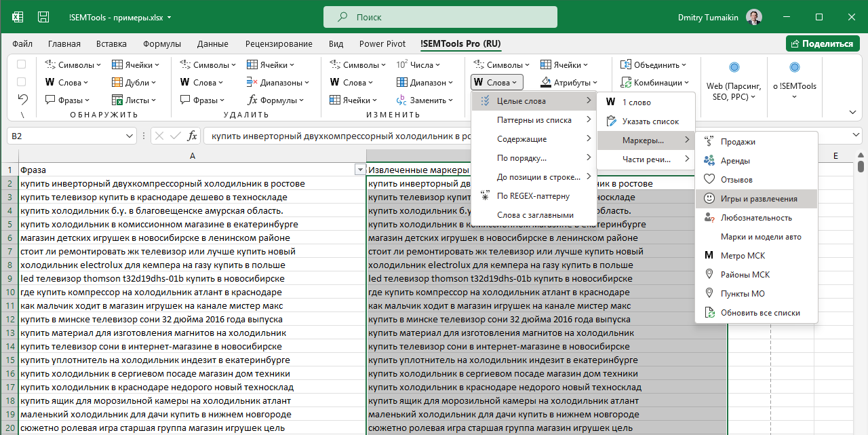The image size is (868, 435).
Task: Click the Web (Парсинг, SEO, PPC) circle icon
Action: tap(734, 67)
